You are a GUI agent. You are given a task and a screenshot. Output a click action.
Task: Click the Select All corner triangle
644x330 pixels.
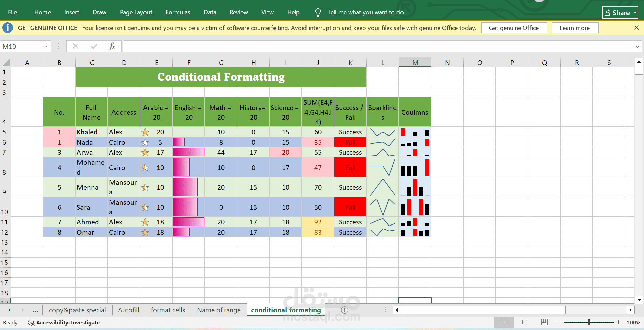click(x=6, y=62)
